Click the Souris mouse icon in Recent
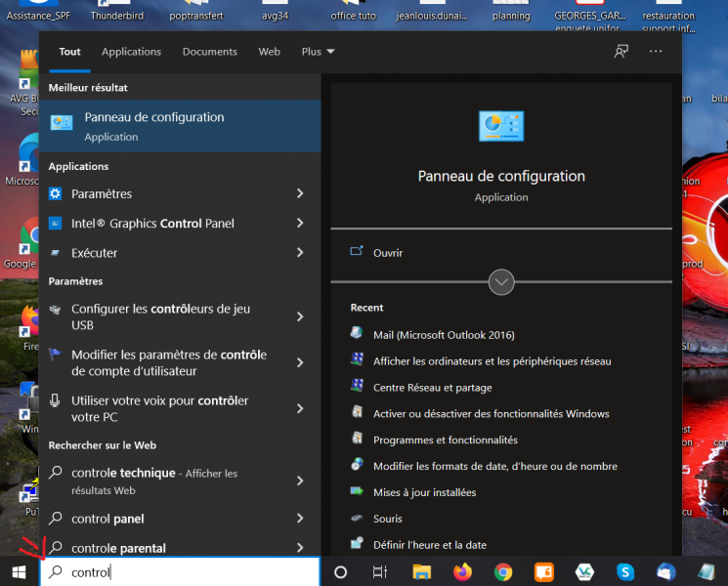 [x=357, y=518]
